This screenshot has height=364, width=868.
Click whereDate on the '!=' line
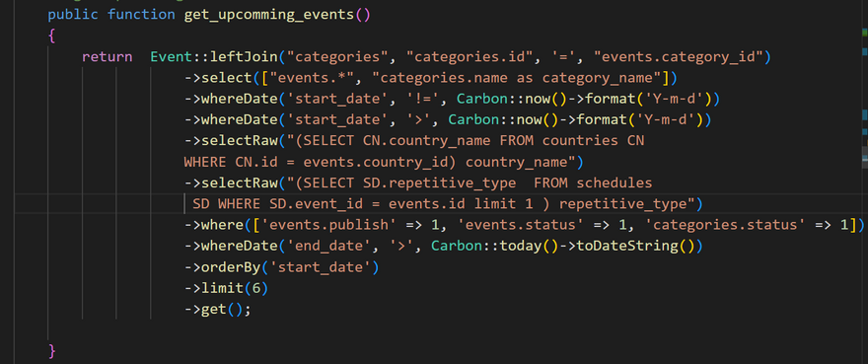pyautogui.click(x=239, y=99)
